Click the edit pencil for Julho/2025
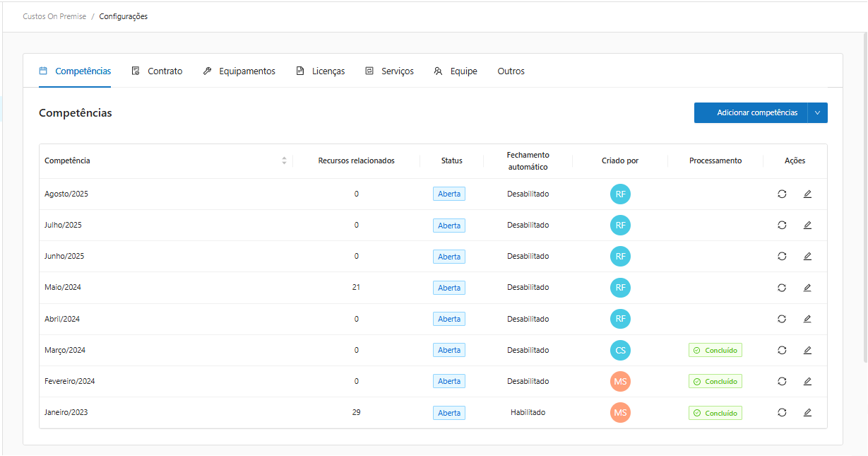Screen dimensions: 868x456 tap(807, 225)
